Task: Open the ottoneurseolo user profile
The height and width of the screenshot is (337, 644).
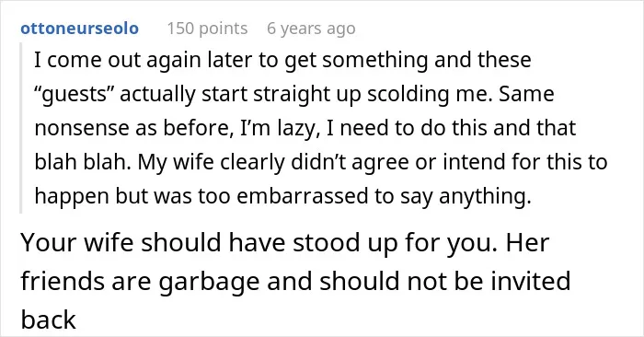Action: pos(79,29)
